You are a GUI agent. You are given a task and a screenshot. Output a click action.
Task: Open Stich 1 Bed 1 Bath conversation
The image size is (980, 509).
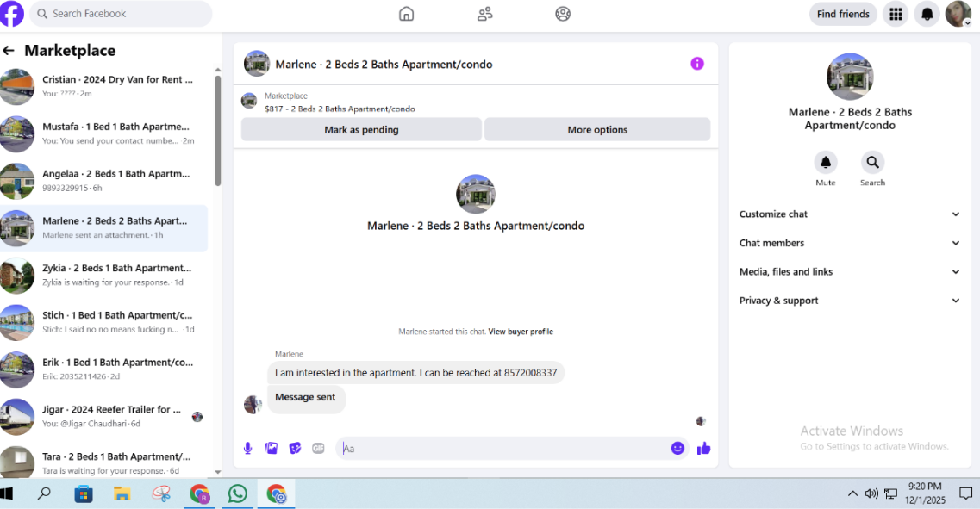pyautogui.click(x=103, y=322)
